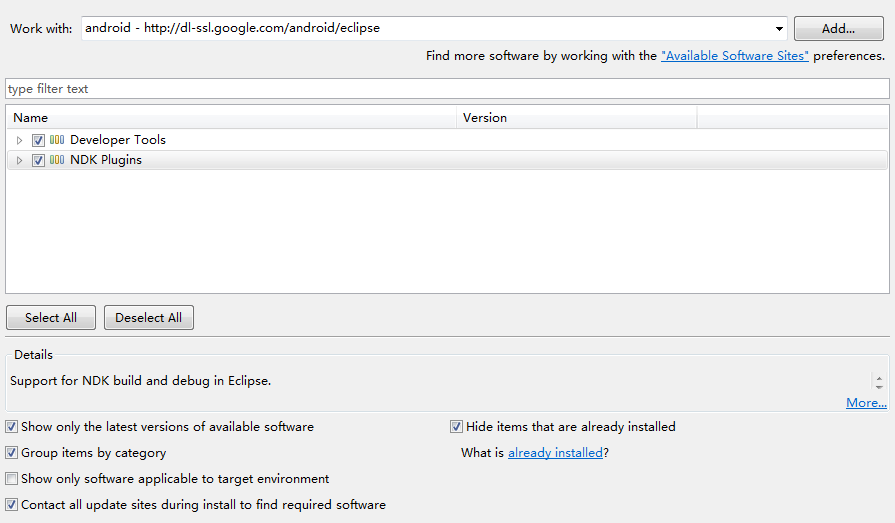Image resolution: width=895 pixels, height=523 pixels.
Task: Uncheck the NDK Plugins checkbox
Action: (38, 160)
